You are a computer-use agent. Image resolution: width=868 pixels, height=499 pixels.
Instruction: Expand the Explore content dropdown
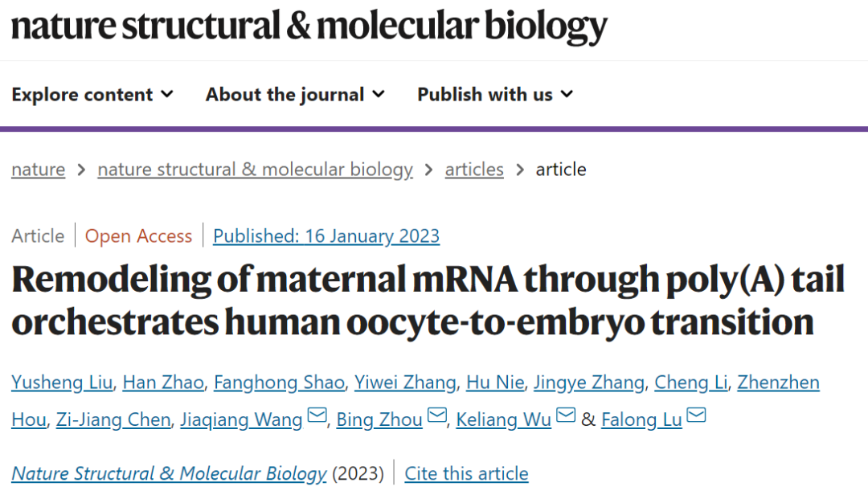point(92,95)
